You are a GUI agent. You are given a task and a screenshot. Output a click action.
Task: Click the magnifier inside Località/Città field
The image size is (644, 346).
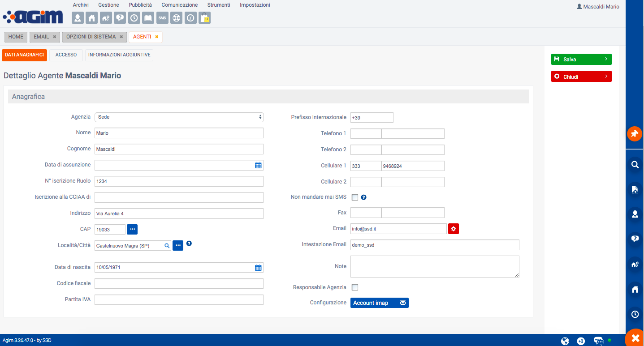pyautogui.click(x=167, y=246)
